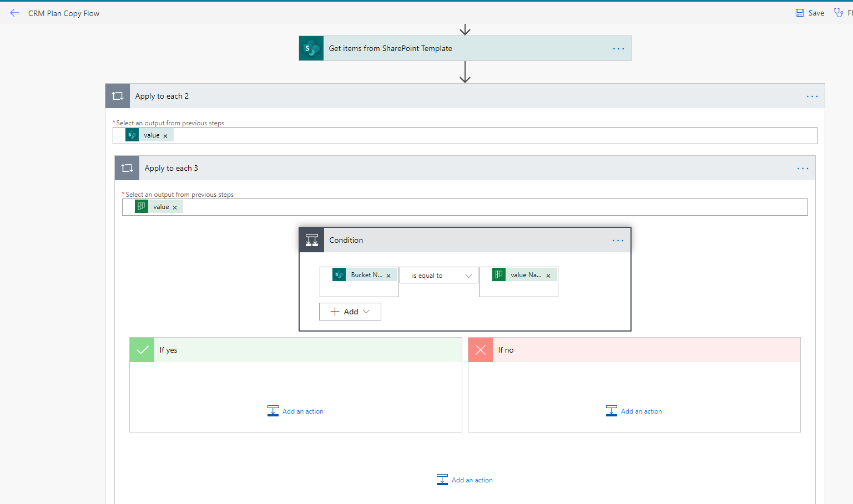Click the SharePoint icon on Get items step
The image size is (853, 504).
311,49
